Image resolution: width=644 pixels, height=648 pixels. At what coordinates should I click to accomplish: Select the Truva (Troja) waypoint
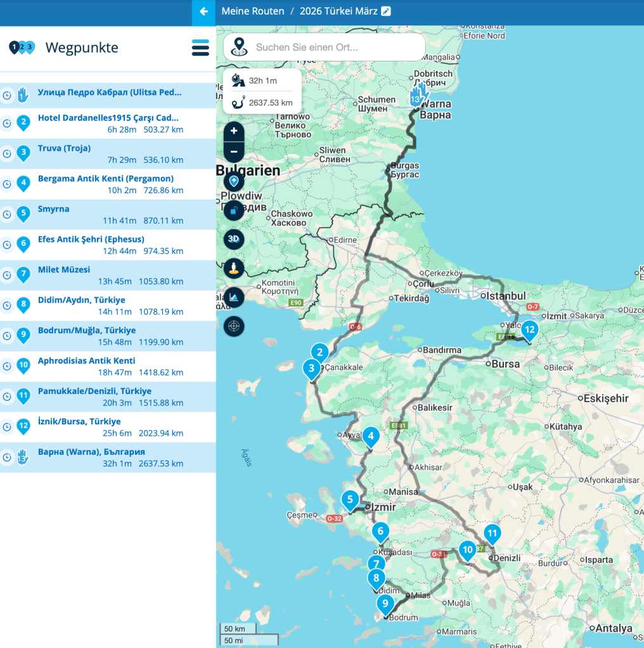[64, 148]
